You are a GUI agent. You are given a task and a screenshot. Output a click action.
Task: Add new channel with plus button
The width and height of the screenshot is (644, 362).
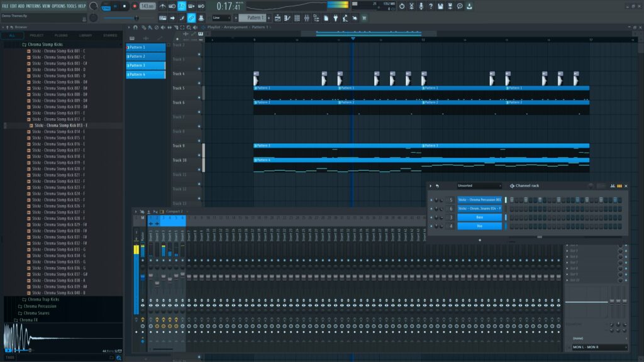coord(480,241)
